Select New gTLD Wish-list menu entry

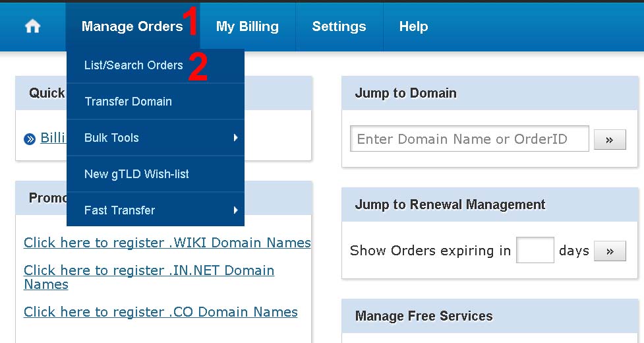click(136, 174)
